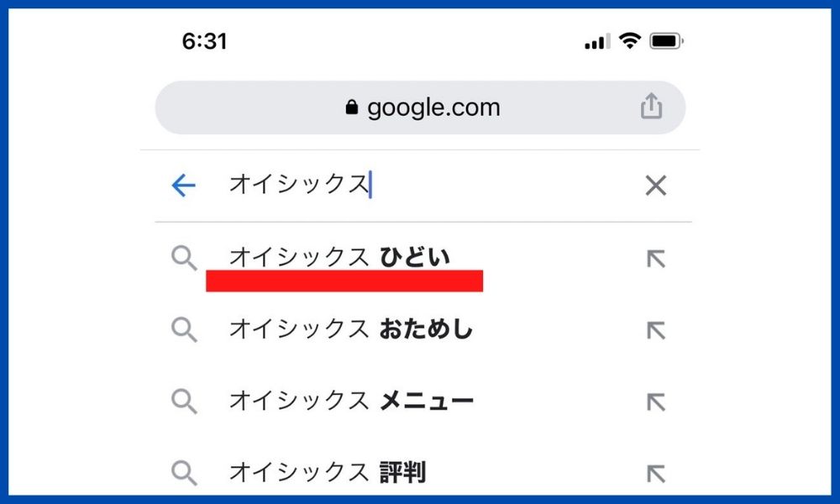
Task: Click the lock icon beside google.com
Action: pyautogui.click(x=351, y=108)
